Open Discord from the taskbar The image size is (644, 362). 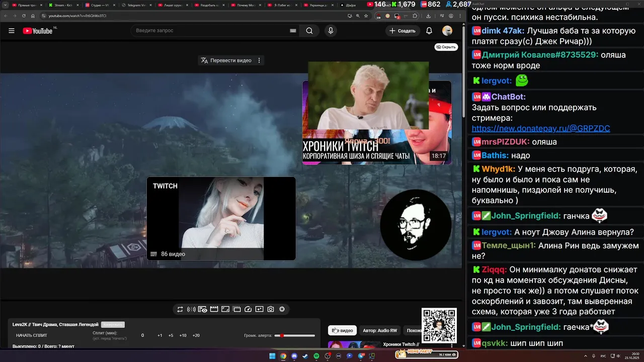(294, 356)
